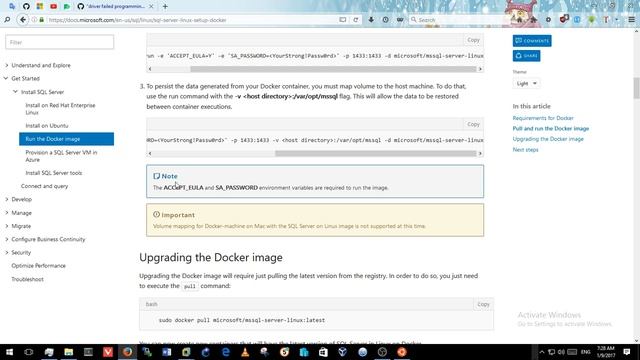The image size is (640, 360).
Task: Toggle reader view icon in address bar
Action: tap(343, 20)
